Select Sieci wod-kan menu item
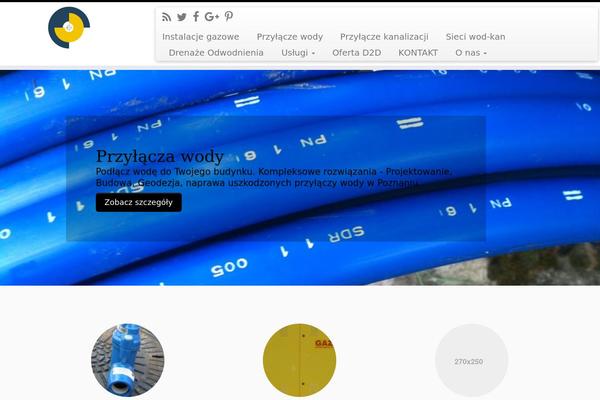The height and width of the screenshot is (400, 600). [x=475, y=37]
